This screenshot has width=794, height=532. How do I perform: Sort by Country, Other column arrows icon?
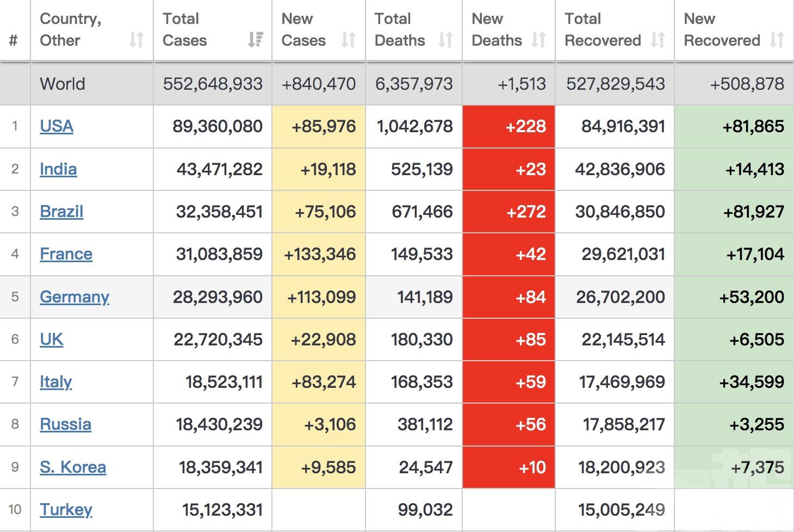pos(137,40)
